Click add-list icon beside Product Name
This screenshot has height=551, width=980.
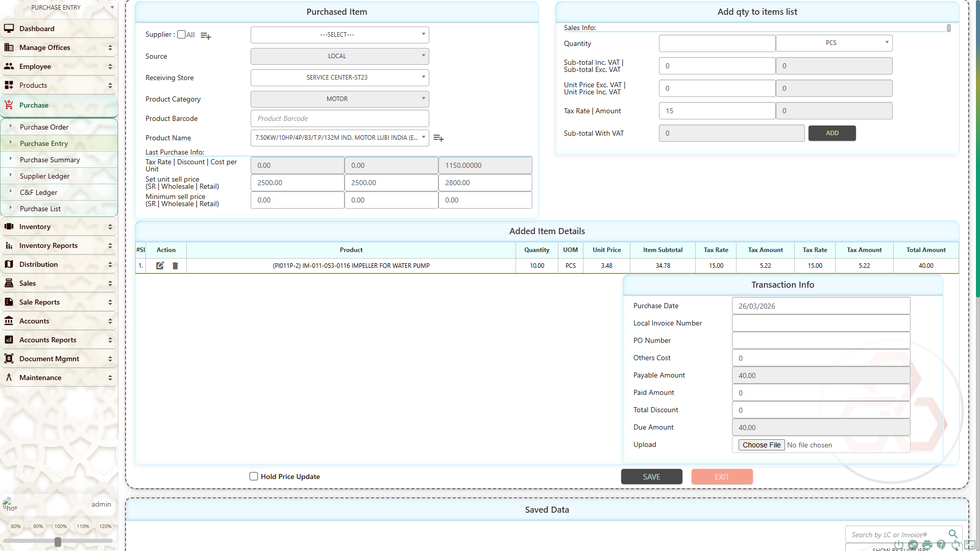tap(438, 138)
